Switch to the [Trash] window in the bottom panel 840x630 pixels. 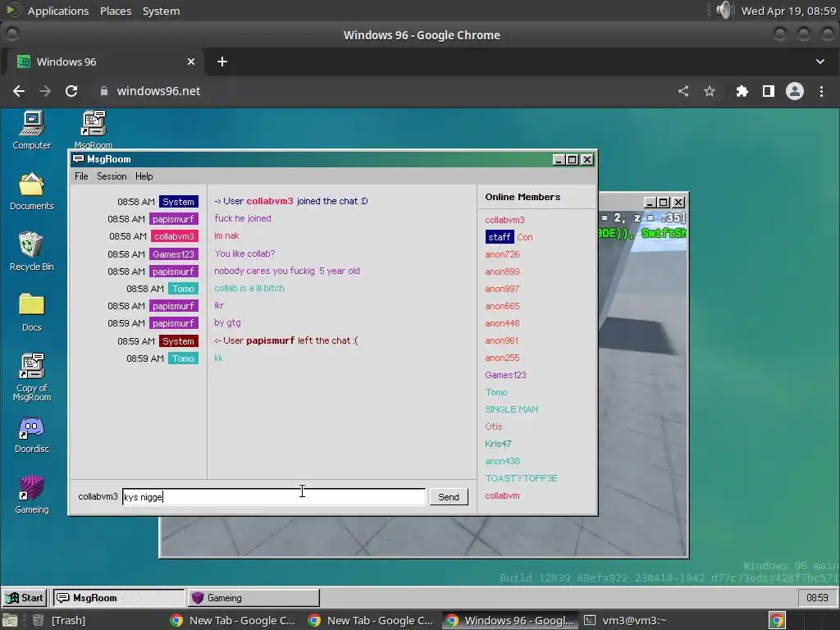(59, 620)
